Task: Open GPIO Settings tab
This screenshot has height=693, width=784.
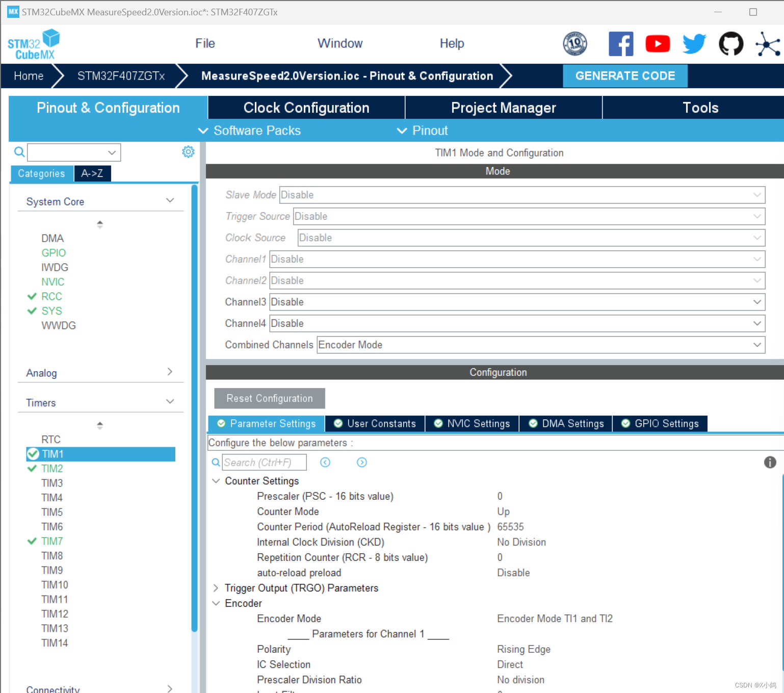Action: pos(661,423)
